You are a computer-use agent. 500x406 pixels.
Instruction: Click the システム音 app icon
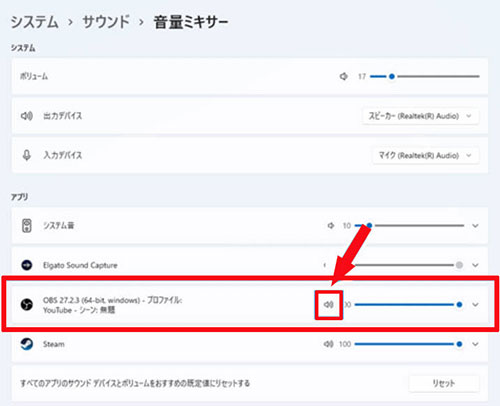tap(27, 226)
